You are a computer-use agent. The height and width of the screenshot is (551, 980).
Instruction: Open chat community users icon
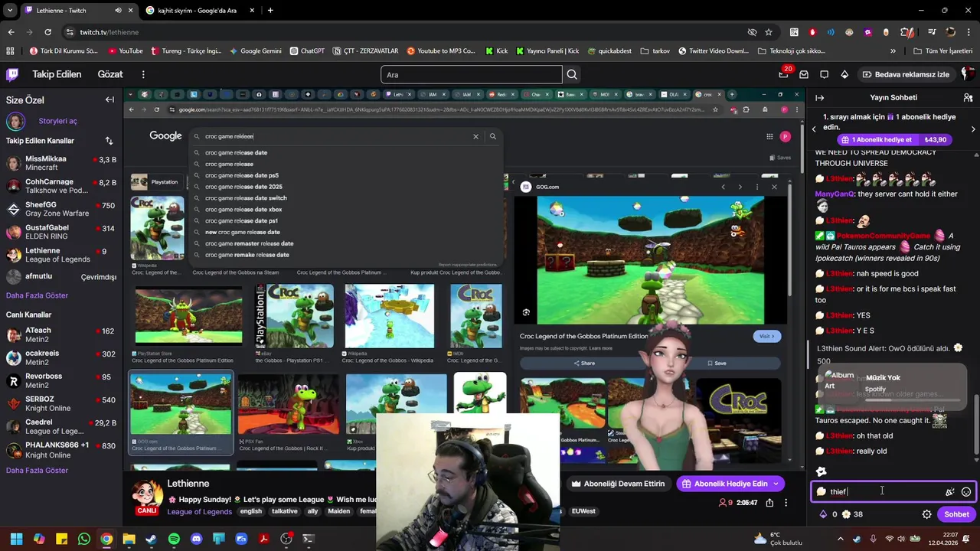(x=968, y=98)
